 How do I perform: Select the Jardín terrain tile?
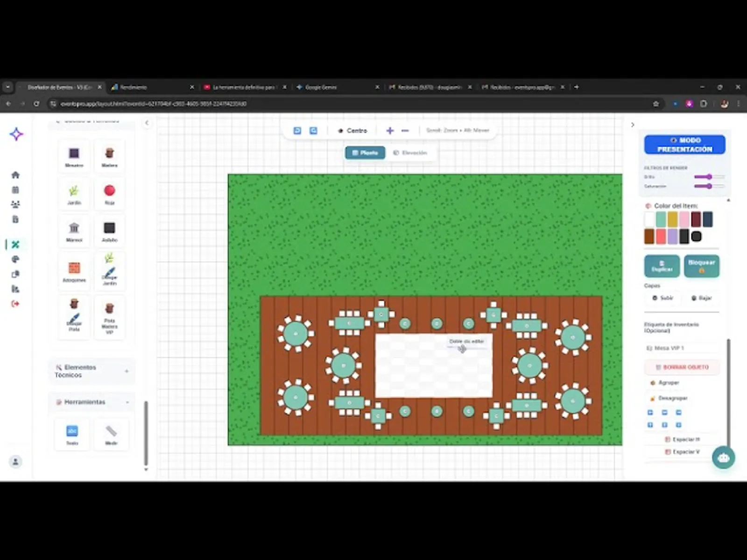(74, 194)
